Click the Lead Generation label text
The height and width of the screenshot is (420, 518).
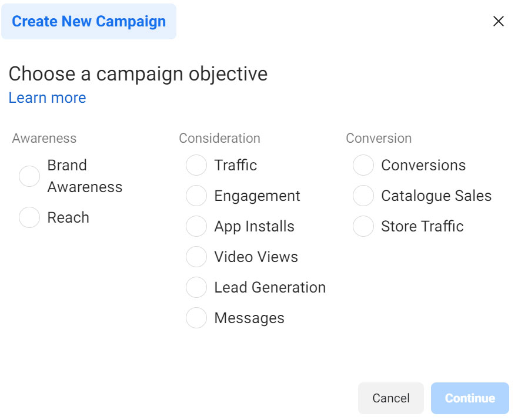click(270, 288)
